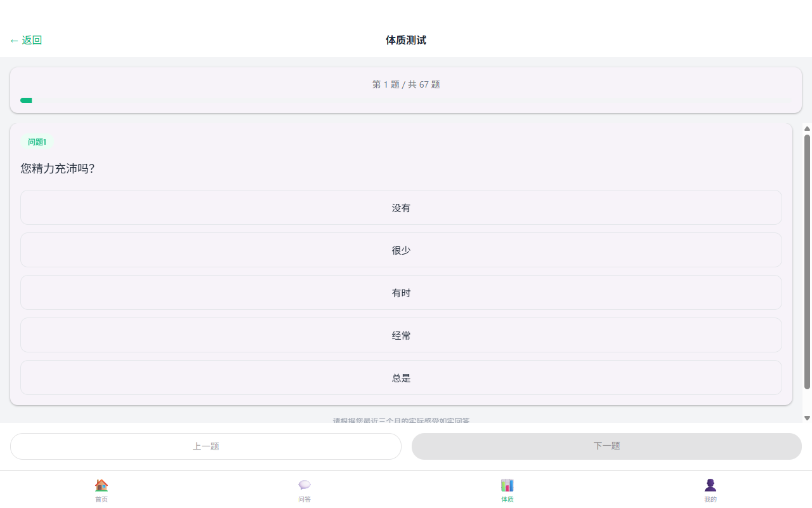Select the 总是 answer option

click(401, 378)
